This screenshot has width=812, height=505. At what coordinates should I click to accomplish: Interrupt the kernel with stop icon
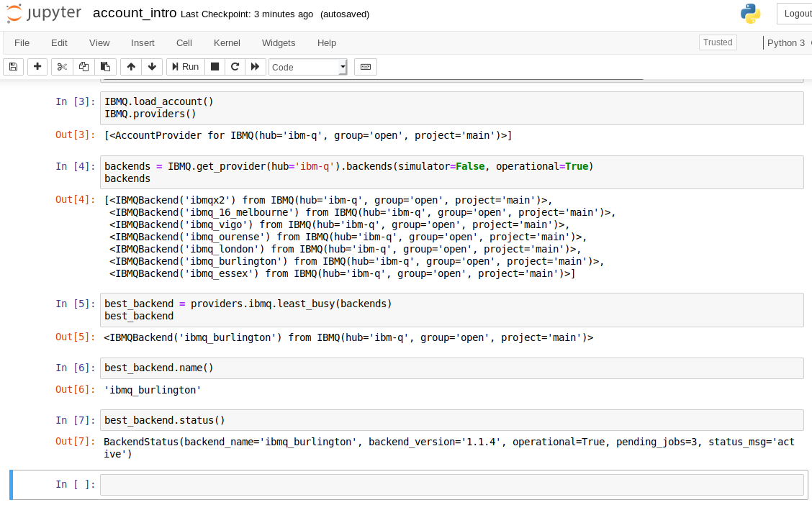click(215, 67)
